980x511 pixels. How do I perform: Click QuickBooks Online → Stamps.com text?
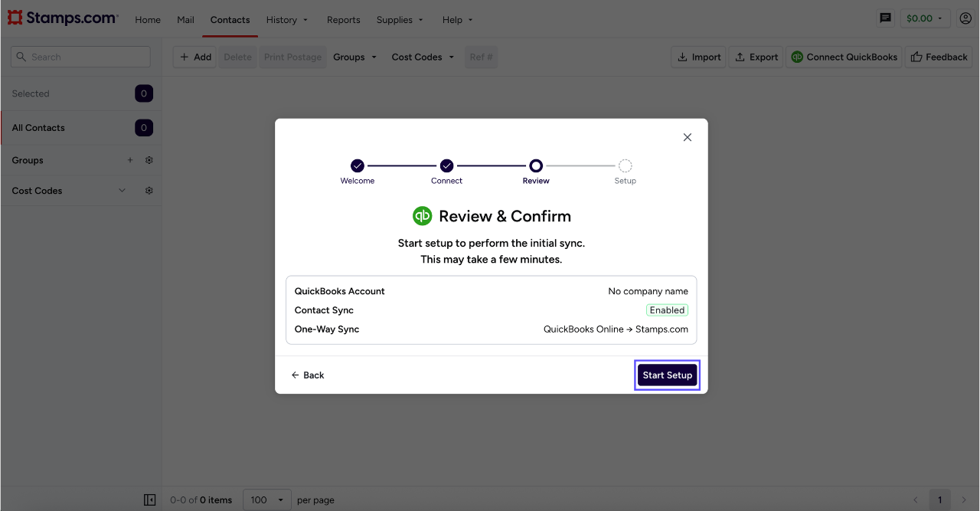click(616, 329)
